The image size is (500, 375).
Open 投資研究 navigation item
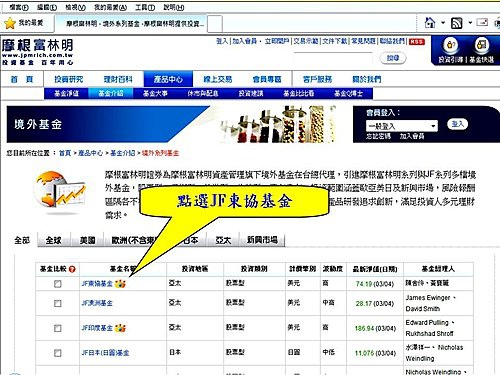[x=69, y=79]
